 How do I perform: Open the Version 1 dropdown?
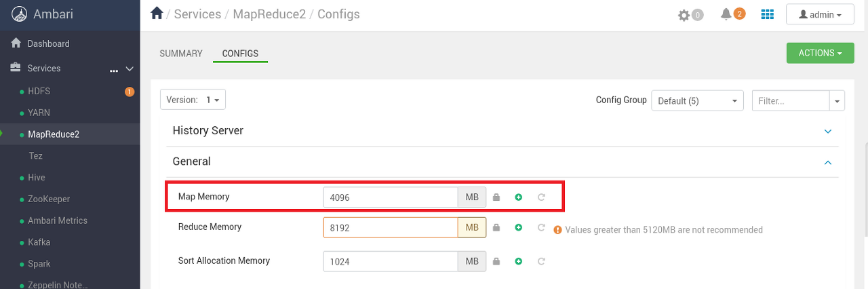coord(193,100)
